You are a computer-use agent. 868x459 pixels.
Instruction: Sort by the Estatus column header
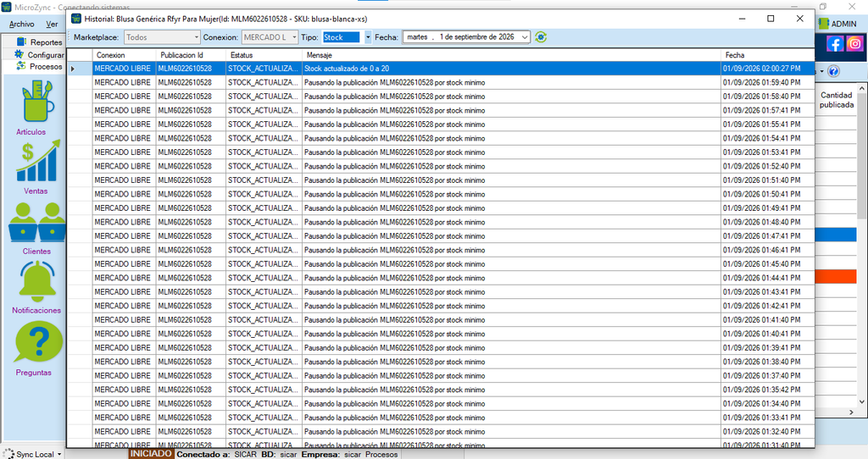pos(264,55)
